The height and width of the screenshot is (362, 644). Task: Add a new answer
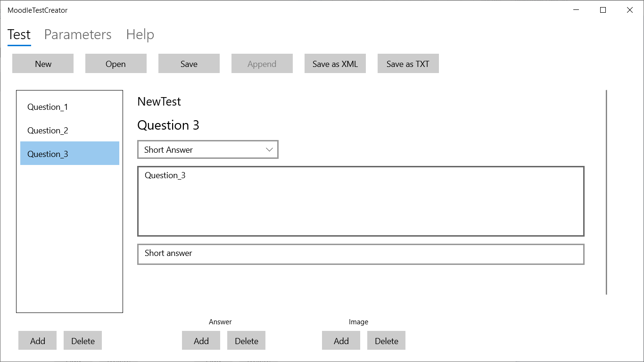click(201, 341)
